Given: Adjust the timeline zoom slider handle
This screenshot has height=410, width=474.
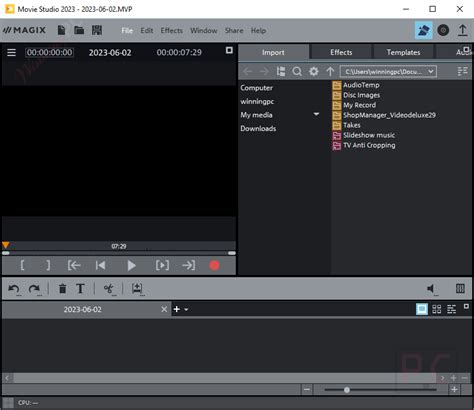Looking at the screenshot, I should pos(347,390).
